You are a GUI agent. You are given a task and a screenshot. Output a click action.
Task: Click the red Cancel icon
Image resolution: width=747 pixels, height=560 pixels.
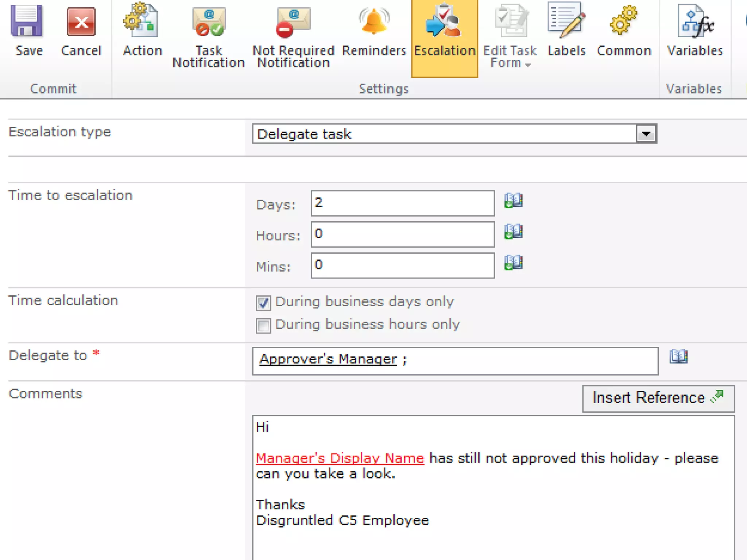[81, 23]
